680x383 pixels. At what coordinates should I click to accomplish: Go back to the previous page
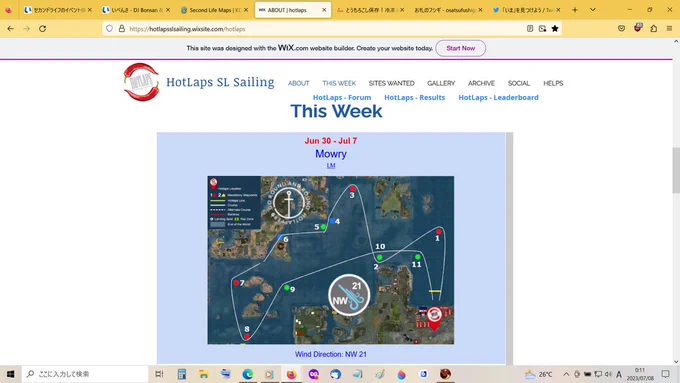pos(10,29)
